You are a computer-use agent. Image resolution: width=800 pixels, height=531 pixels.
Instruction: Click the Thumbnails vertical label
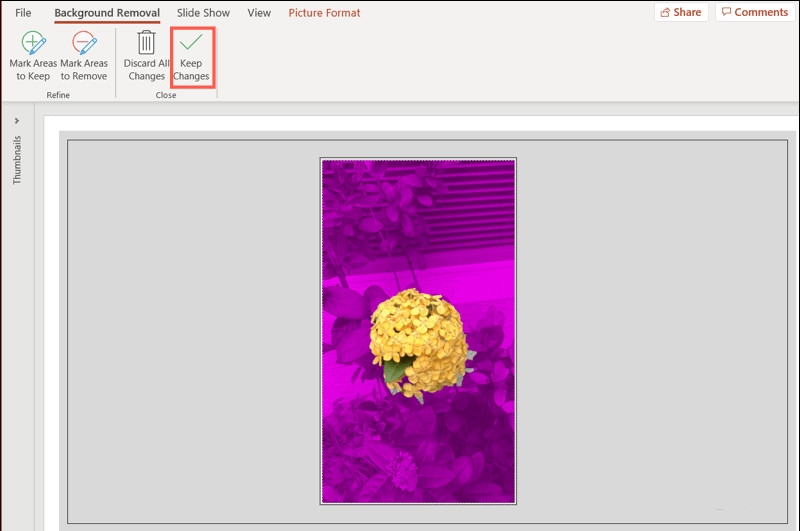click(17, 160)
